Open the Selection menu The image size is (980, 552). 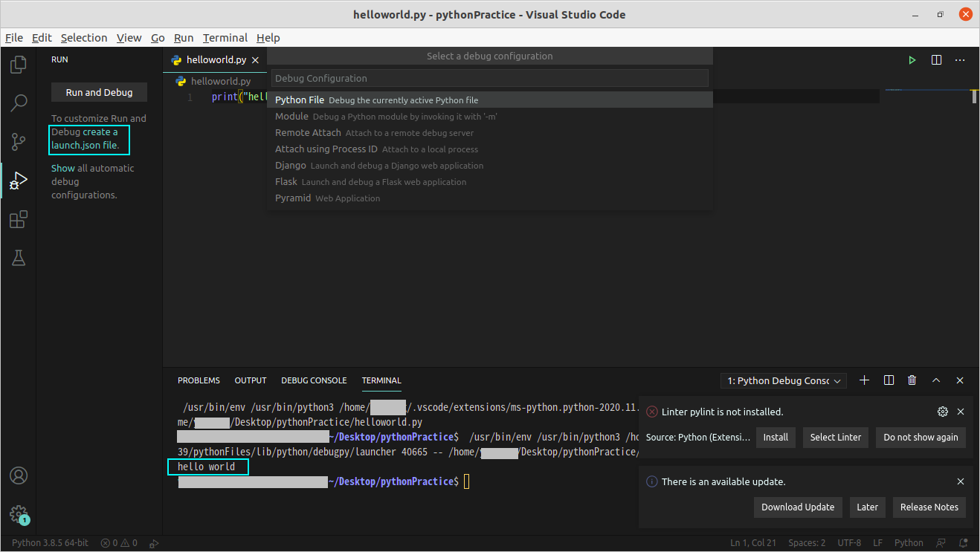pos(84,38)
